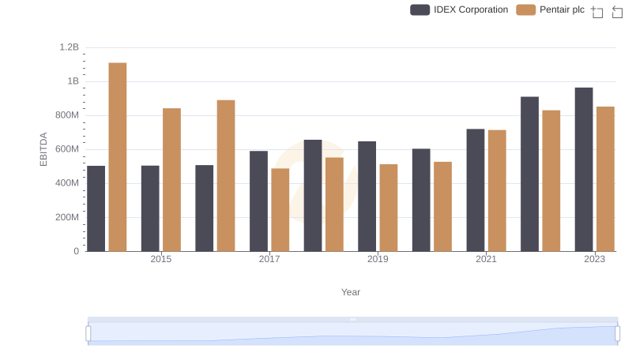
Task: Select the IDEX bar for 2023
Action: click(584, 169)
